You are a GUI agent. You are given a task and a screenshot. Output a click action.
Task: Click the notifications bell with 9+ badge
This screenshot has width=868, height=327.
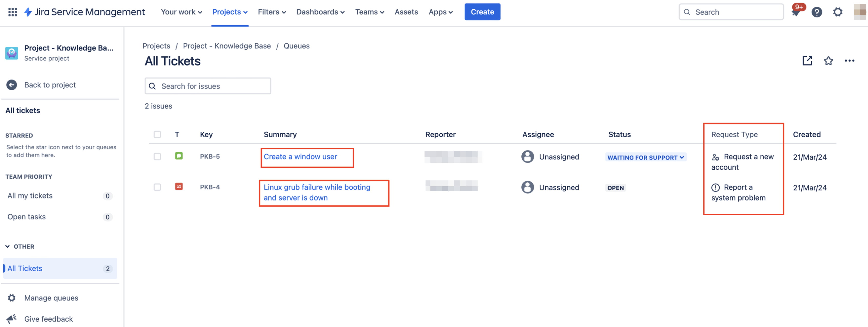796,12
